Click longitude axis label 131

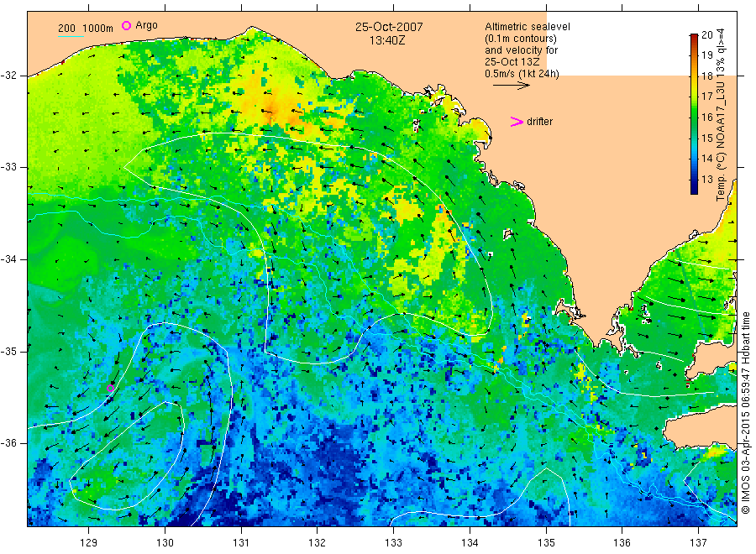tap(241, 543)
